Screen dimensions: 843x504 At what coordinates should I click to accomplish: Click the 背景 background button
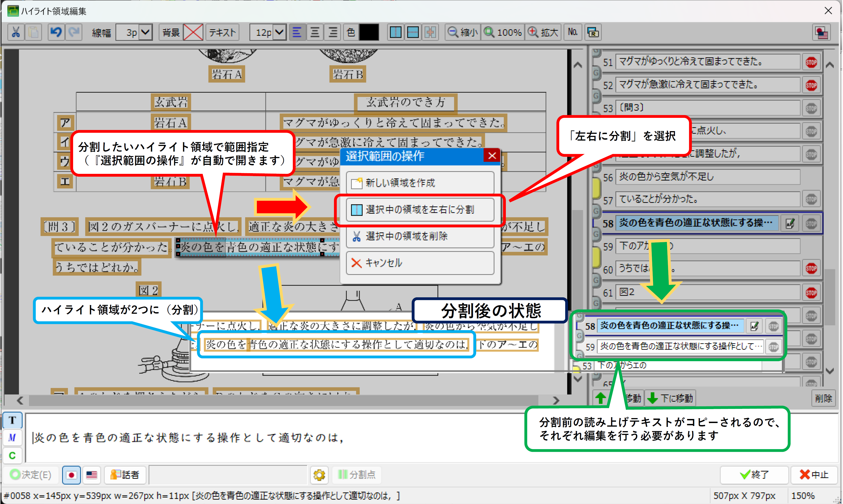(171, 32)
